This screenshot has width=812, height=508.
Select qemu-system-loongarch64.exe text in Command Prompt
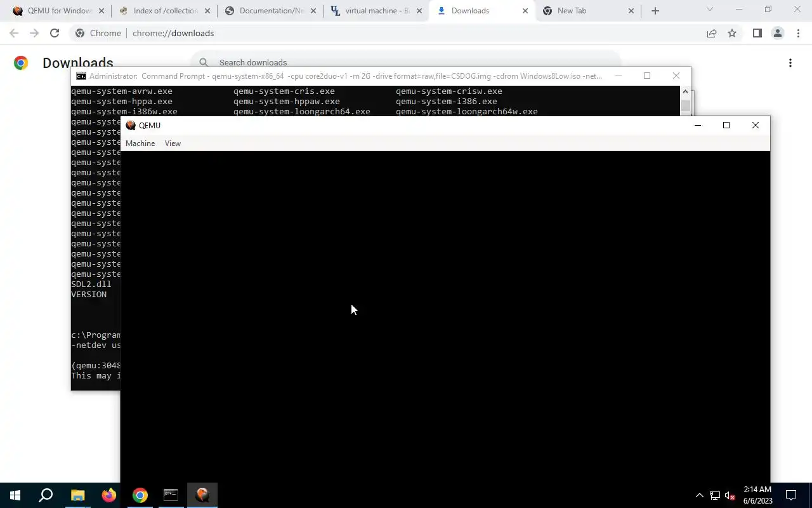(x=302, y=112)
